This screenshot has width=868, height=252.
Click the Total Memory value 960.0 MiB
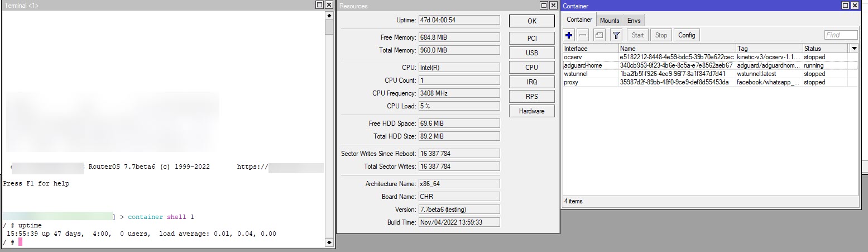[x=459, y=50]
